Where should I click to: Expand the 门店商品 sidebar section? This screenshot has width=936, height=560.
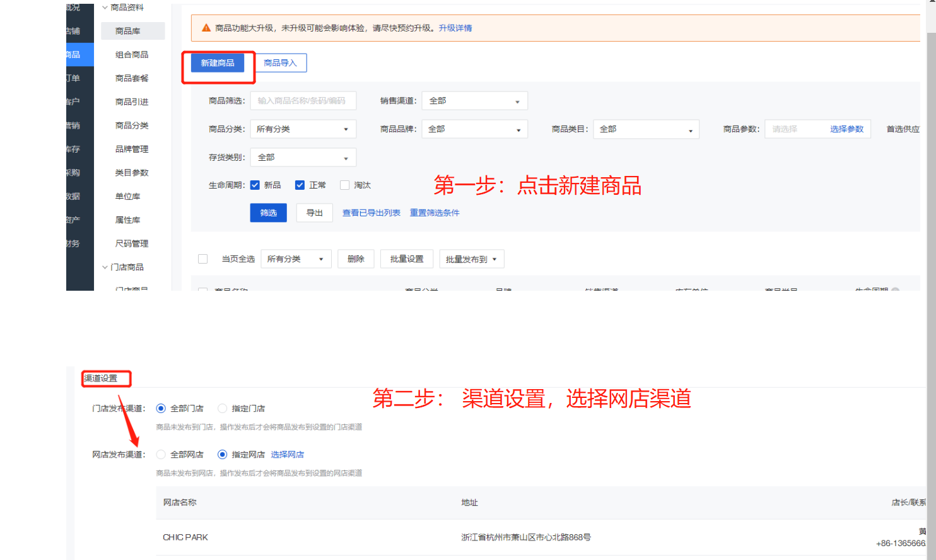pyautogui.click(x=105, y=267)
